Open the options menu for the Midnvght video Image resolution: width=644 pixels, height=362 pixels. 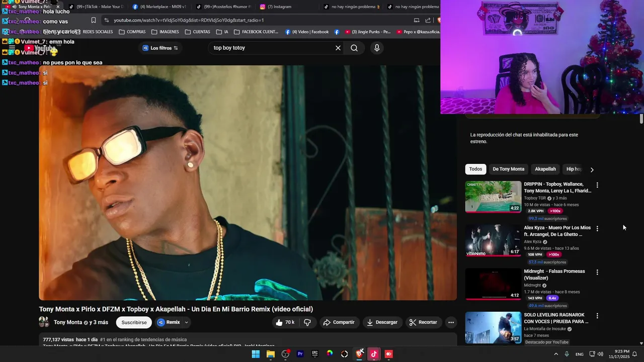coord(597,272)
